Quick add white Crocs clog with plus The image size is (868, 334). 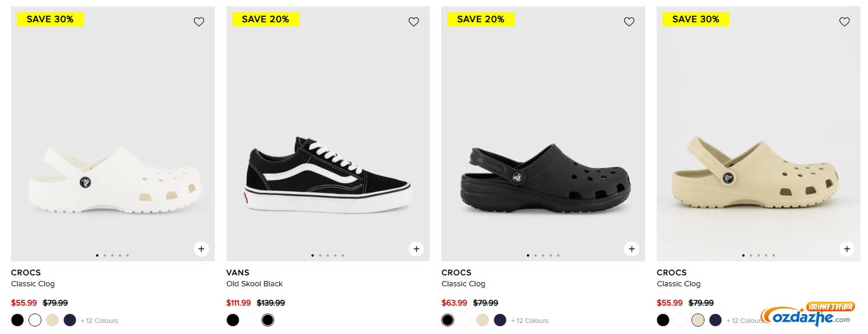point(201,249)
